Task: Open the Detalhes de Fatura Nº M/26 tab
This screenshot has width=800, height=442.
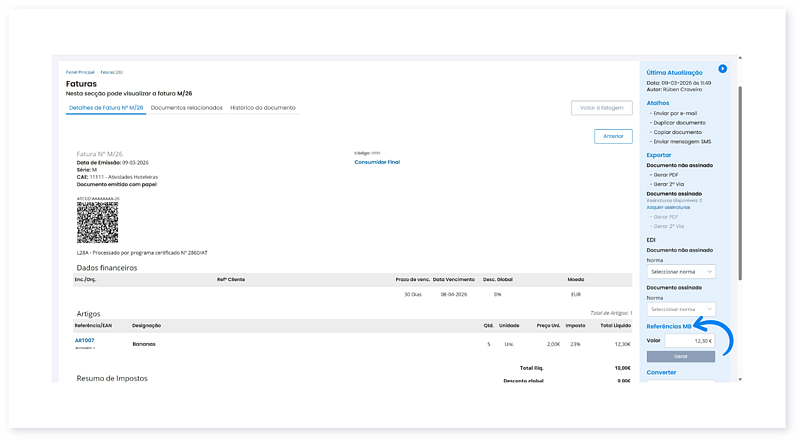Action: coord(106,107)
